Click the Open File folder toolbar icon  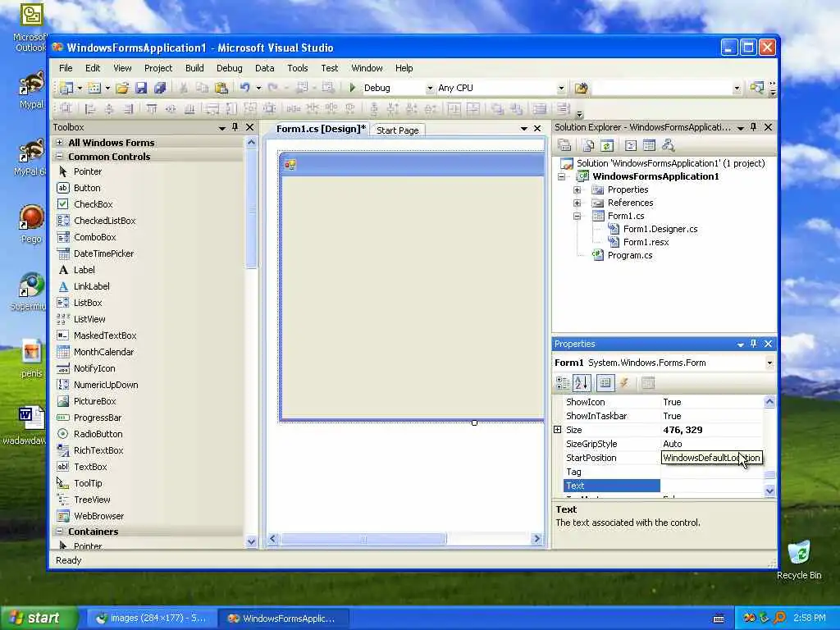click(122, 88)
